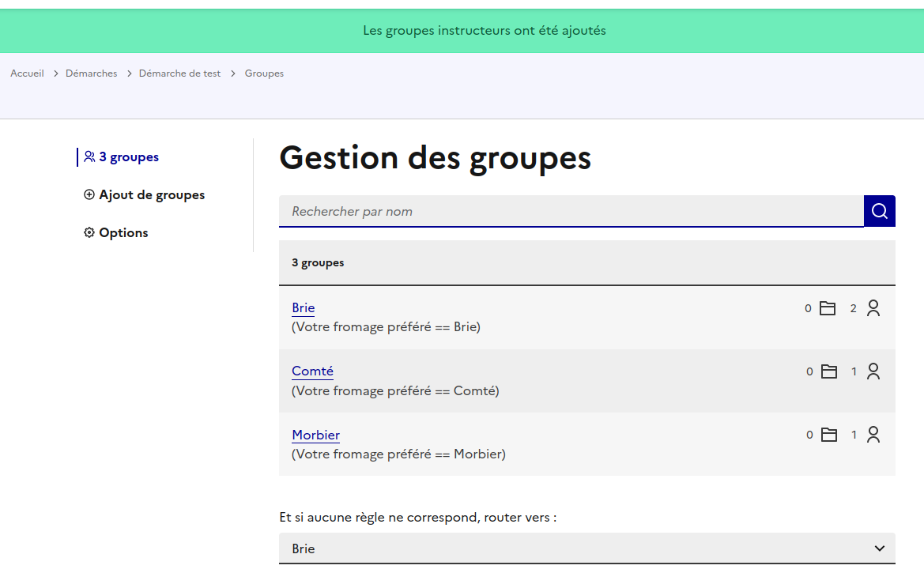Click the gear icon beside Options
Screen dimensions: 924x588
coord(89,232)
